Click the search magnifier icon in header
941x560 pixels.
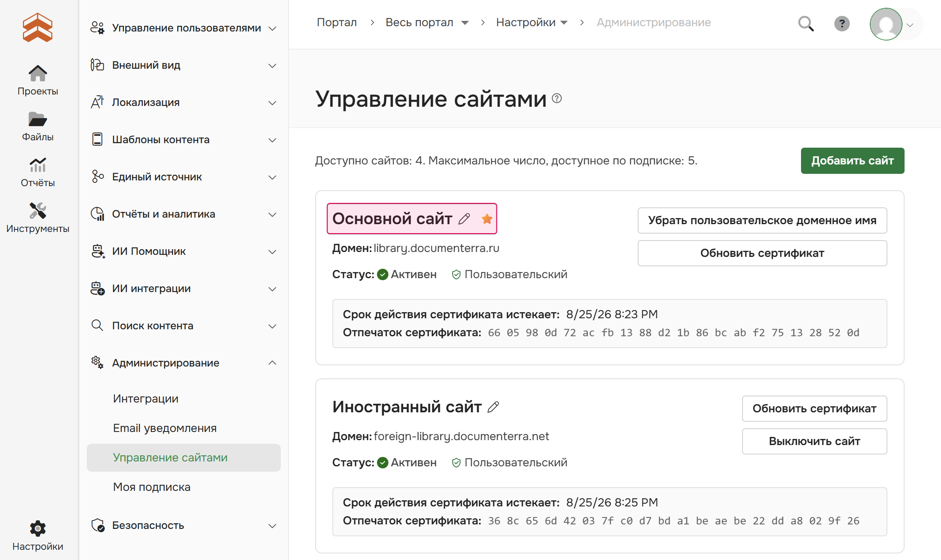806,24
